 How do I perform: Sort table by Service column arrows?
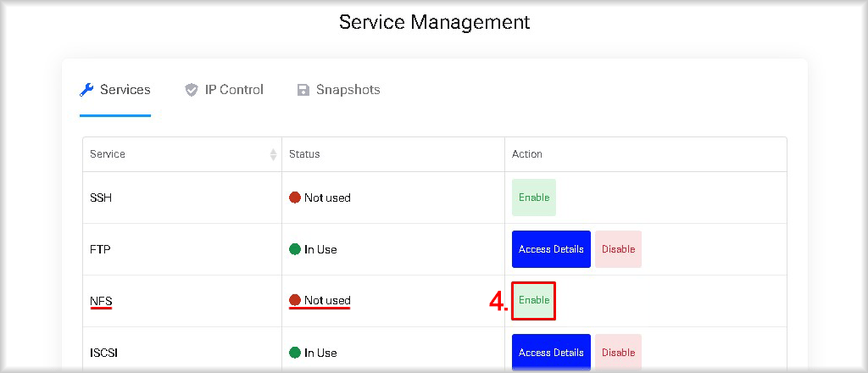pyautogui.click(x=273, y=154)
